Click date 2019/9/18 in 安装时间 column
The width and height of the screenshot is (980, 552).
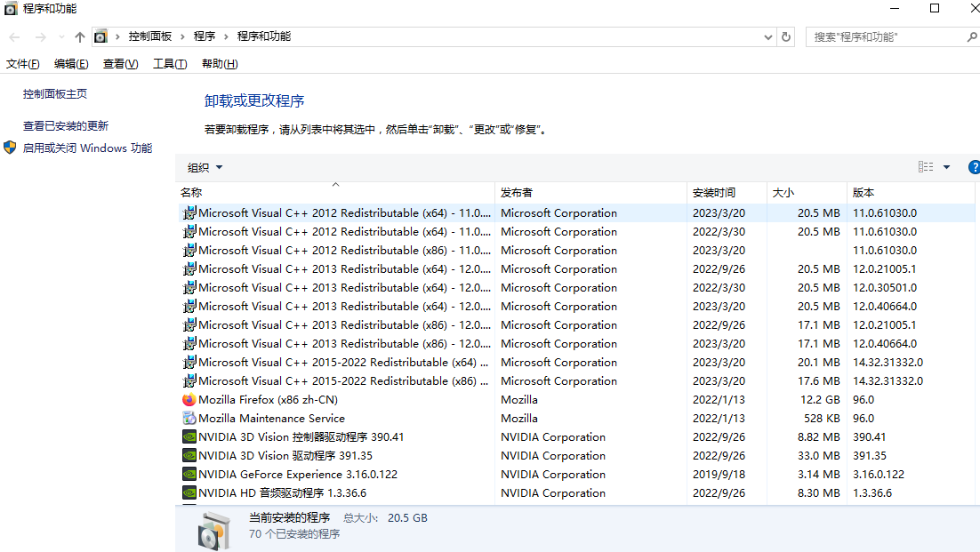point(719,475)
